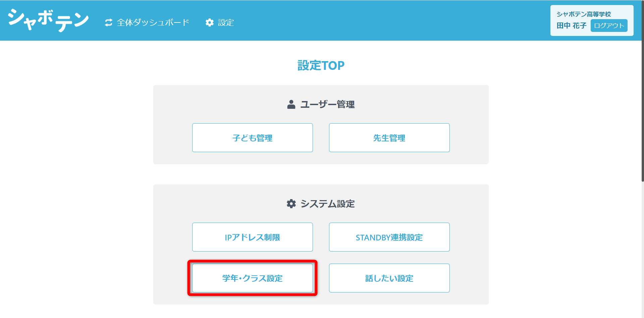
Task: Open IPアドレス制限 settings
Action: [253, 237]
